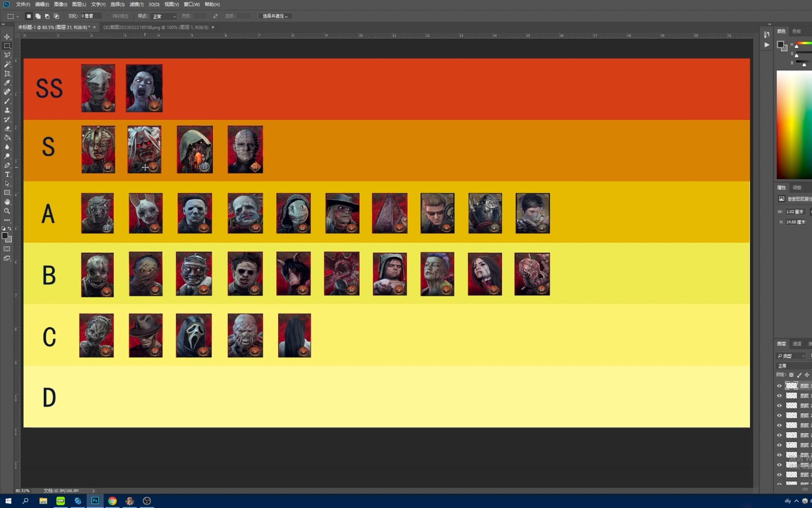Click the 选择并遮住 button
This screenshot has height=508, width=812.
(275, 16)
